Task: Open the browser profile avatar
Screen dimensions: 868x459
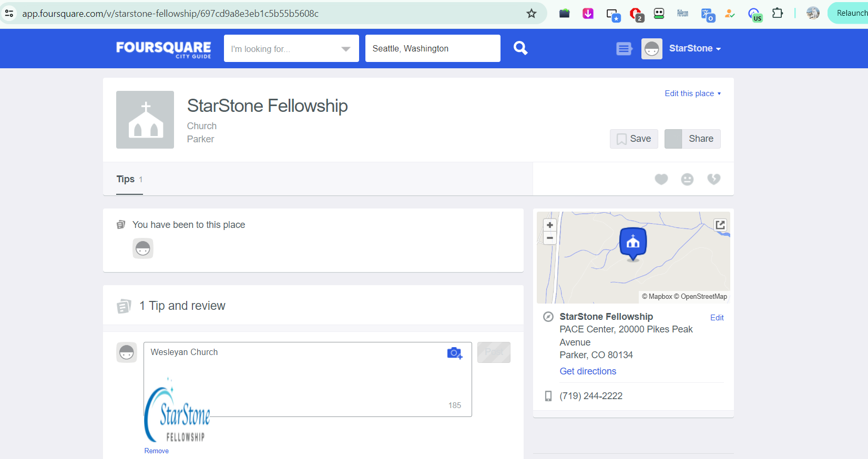Action: click(813, 13)
